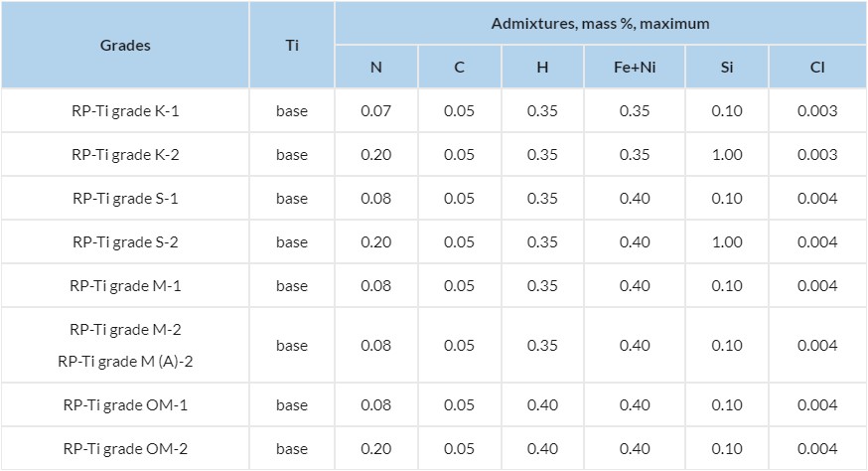Click the RP-Ti grade S-1 cell
The width and height of the screenshot is (868, 471).
click(125, 199)
